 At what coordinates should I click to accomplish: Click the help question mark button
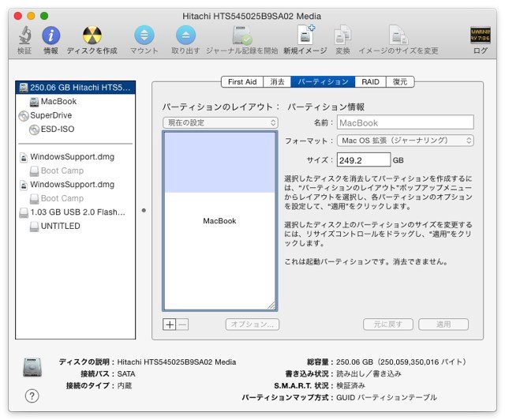pos(32,396)
